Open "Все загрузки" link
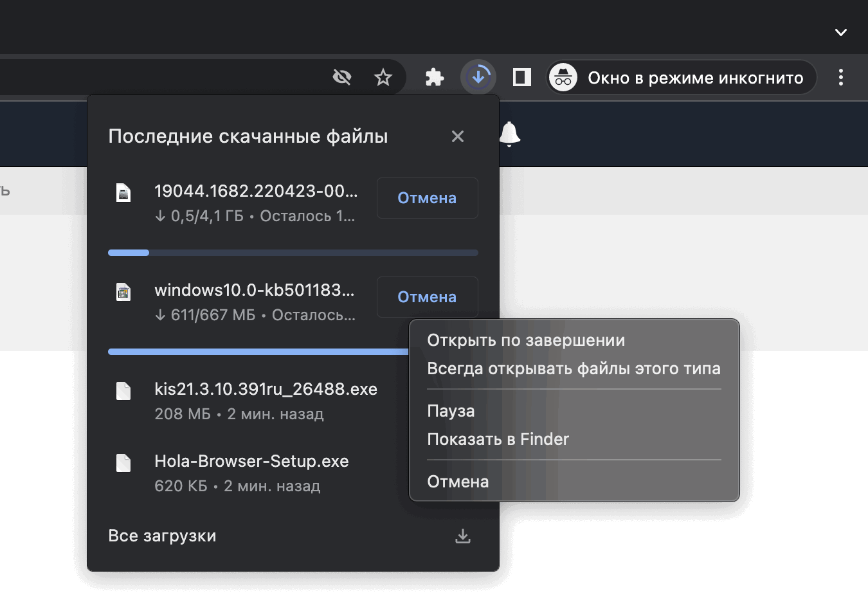868x607 pixels. click(x=162, y=536)
